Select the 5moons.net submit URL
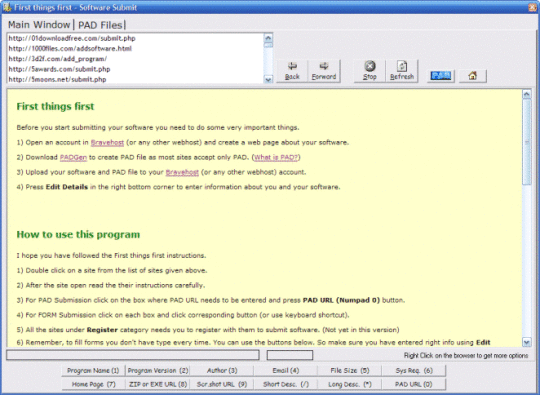Image resolution: width=540 pixels, height=395 pixels. [57, 80]
